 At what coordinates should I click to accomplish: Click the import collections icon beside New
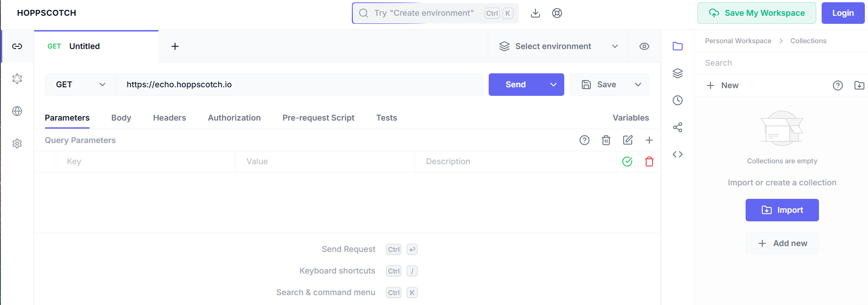(859, 85)
